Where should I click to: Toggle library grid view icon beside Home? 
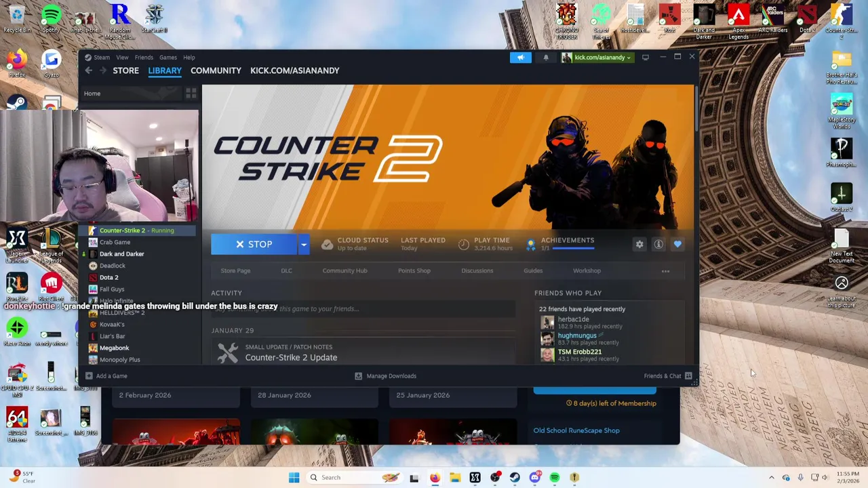click(x=191, y=94)
